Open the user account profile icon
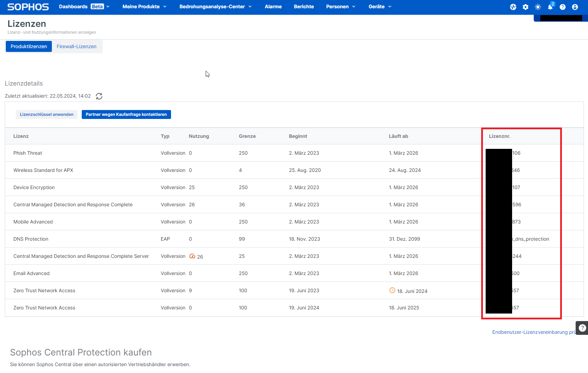The image size is (588, 373). (x=575, y=7)
